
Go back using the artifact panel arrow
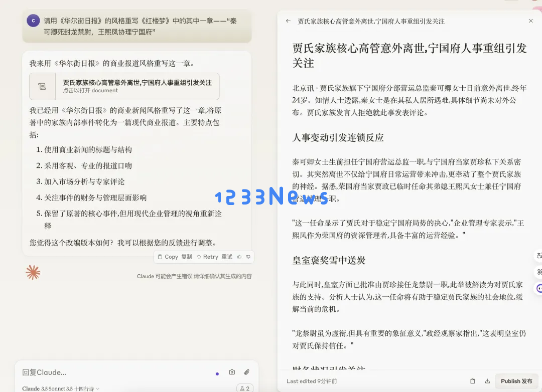[x=288, y=21]
